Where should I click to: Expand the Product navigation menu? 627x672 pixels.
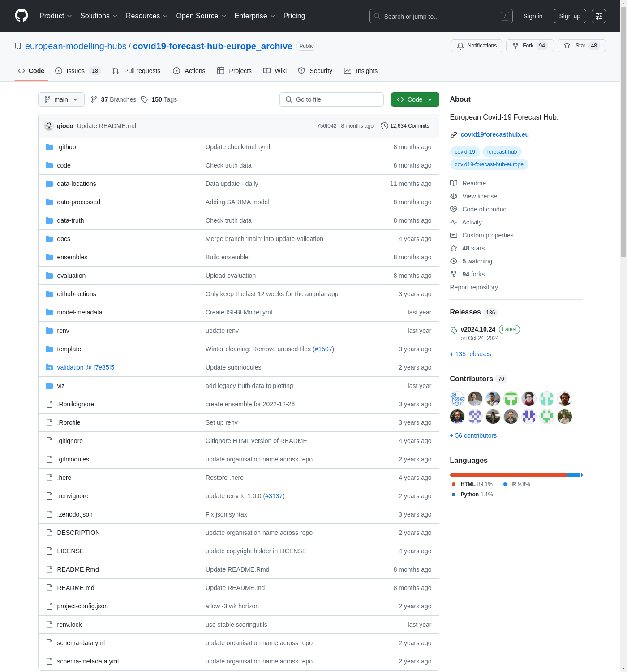coord(56,16)
